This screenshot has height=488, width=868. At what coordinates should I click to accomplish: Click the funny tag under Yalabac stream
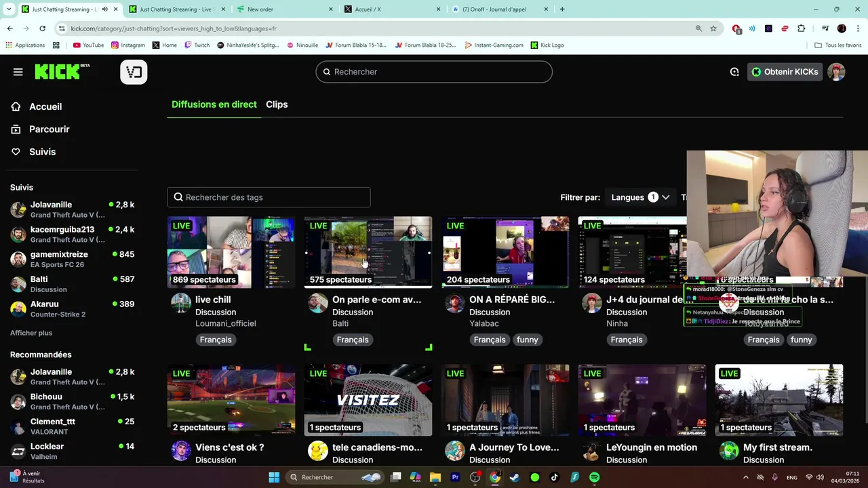click(x=527, y=340)
